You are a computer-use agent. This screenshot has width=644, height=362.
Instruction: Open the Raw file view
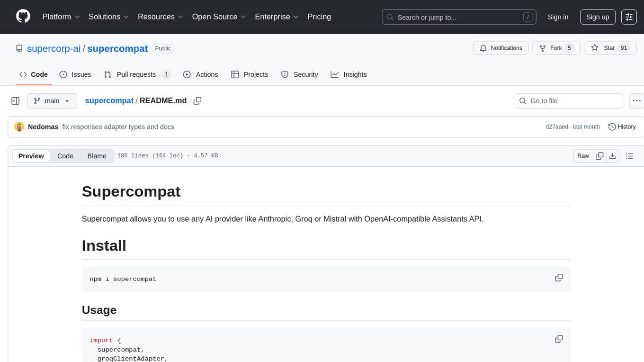click(583, 156)
